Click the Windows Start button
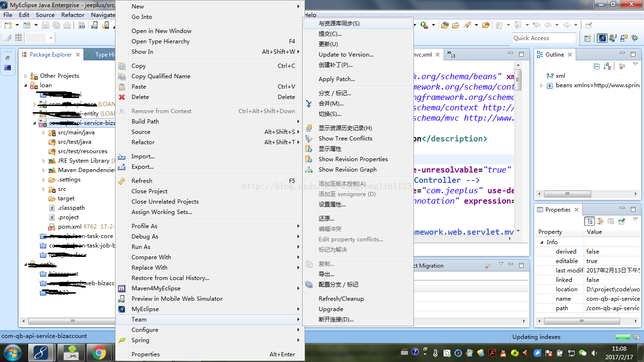Viewport: 644px width, 362px height. (x=13, y=352)
